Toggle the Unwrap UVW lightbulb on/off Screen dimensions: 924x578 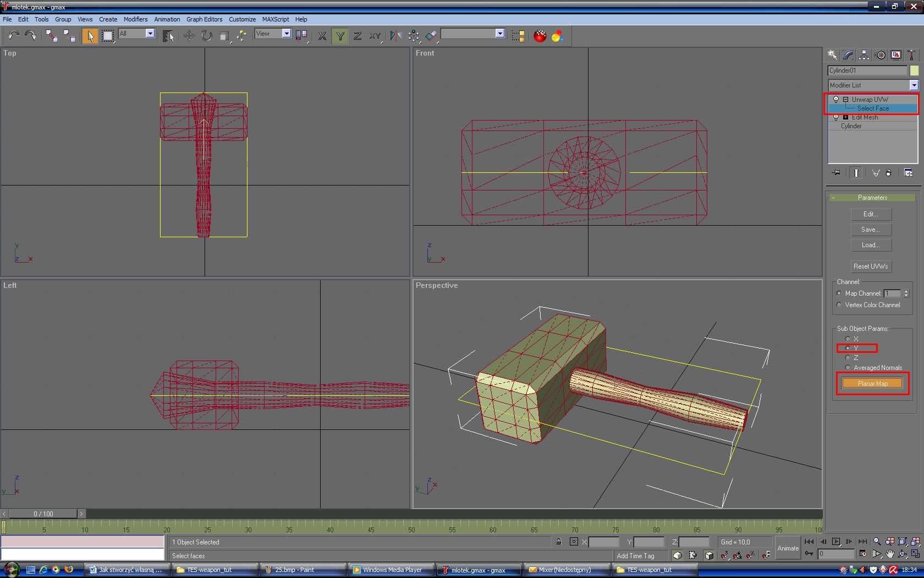tap(835, 100)
